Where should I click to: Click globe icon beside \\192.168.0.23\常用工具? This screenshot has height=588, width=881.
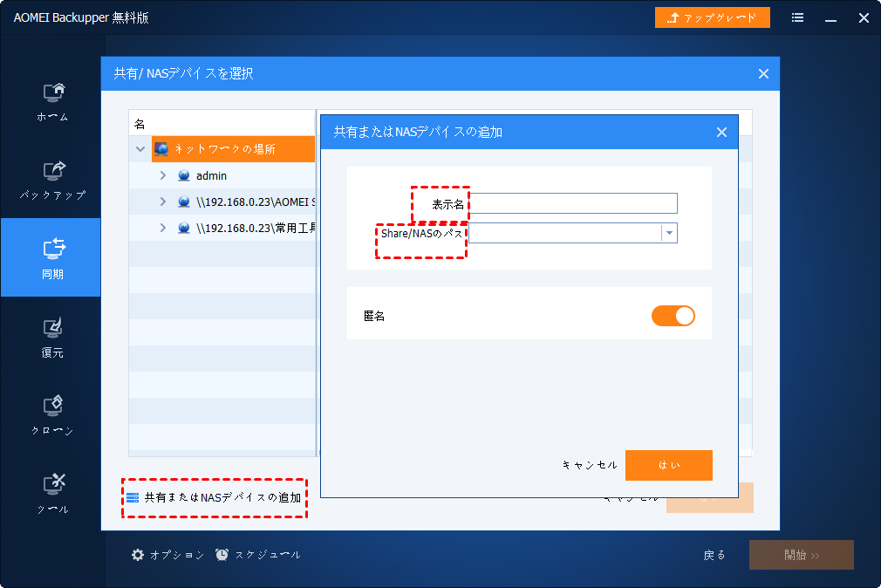point(184,229)
